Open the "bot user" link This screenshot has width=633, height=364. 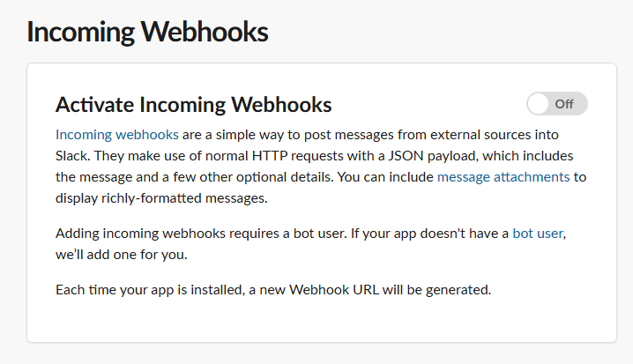tap(538, 234)
